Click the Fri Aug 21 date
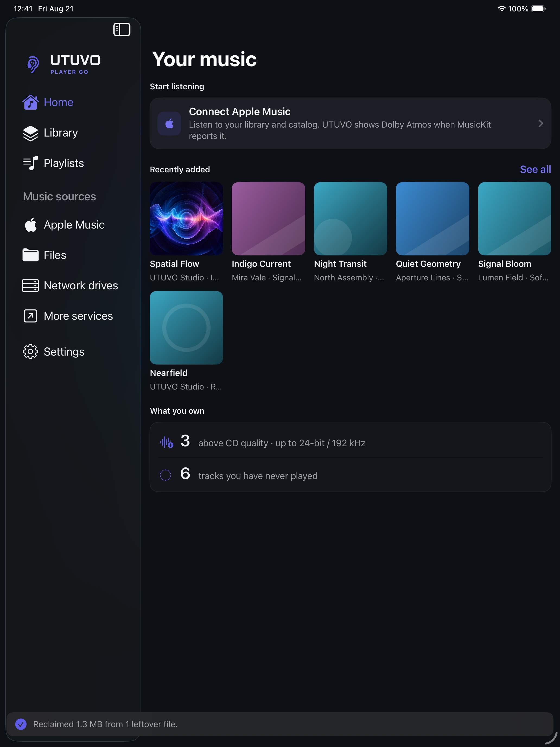 tap(56, 9)
